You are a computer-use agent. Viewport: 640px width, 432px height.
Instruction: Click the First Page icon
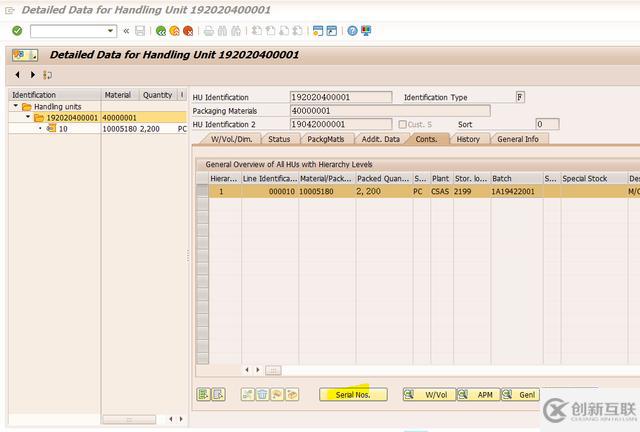257,31
